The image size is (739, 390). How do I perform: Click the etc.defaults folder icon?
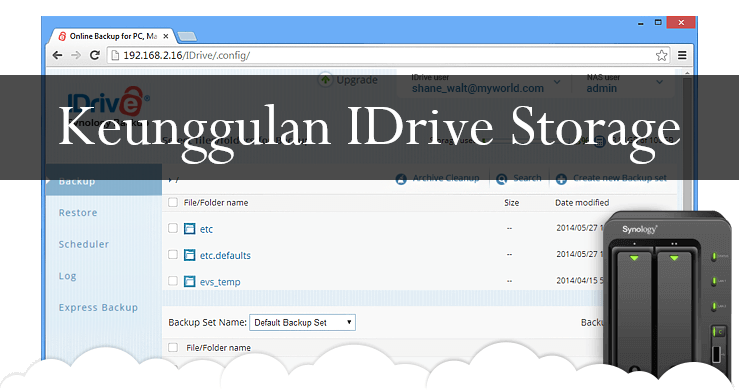[189, 255]
